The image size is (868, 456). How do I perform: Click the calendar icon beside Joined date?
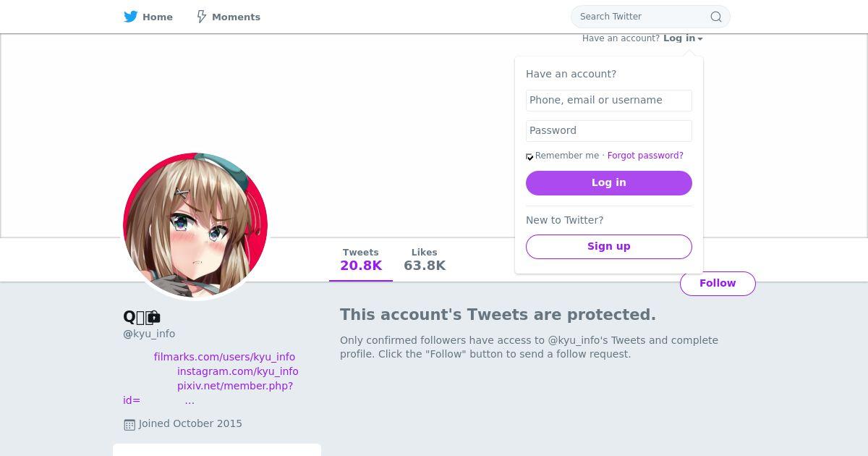pos(129,425)
